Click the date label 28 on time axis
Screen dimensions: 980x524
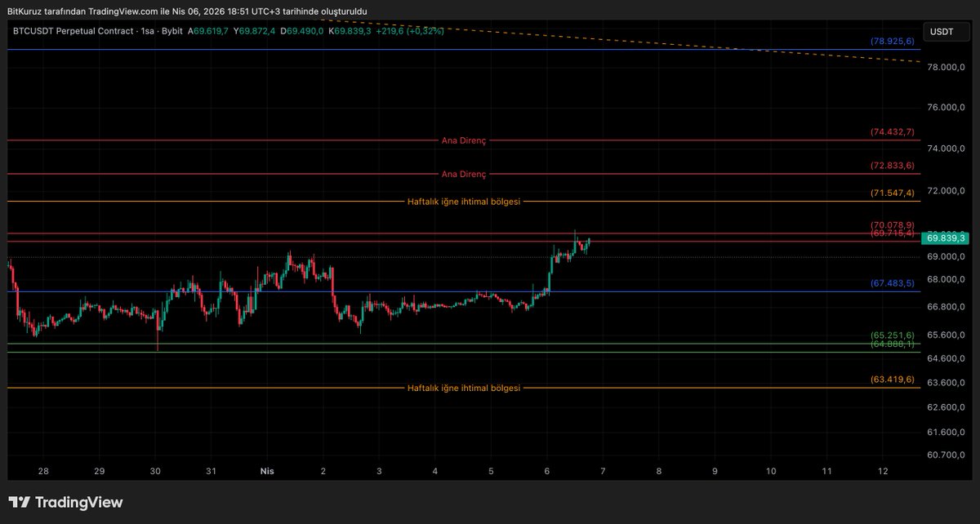pyautogui.click(x=43, y=472)
